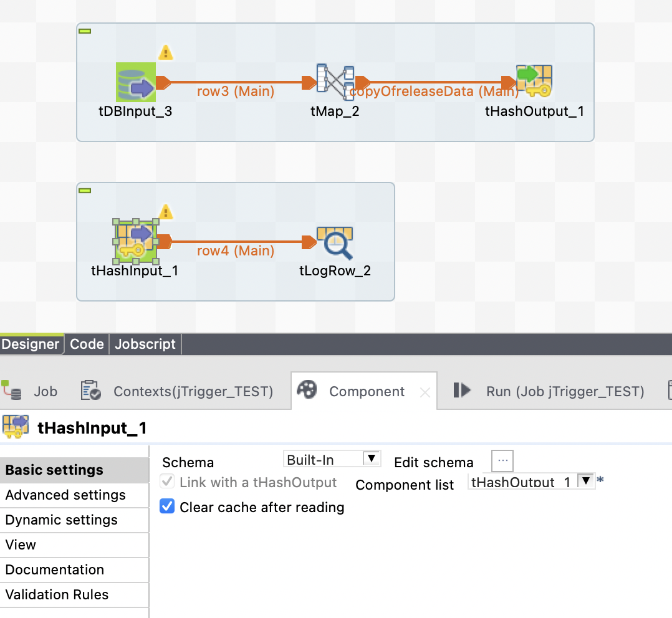Open the tMap_2 component

[x=335, y=82]
